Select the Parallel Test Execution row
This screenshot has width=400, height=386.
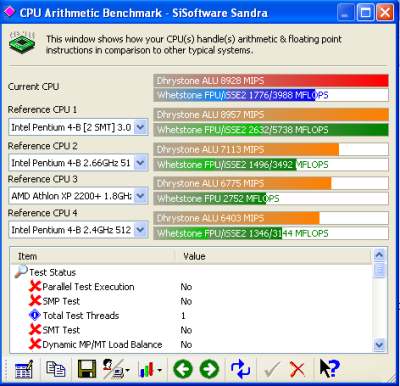pyautogui.click(x=191, y=287)
